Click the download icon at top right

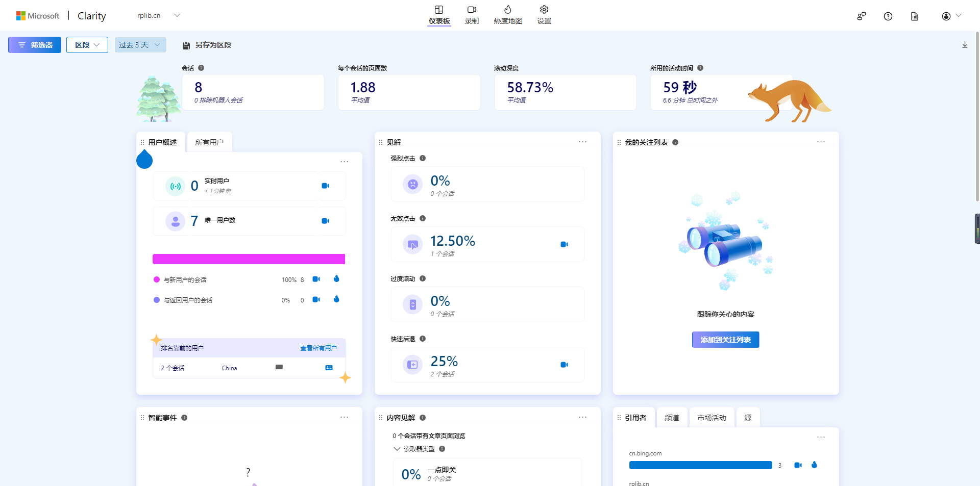tap(964, 45)
